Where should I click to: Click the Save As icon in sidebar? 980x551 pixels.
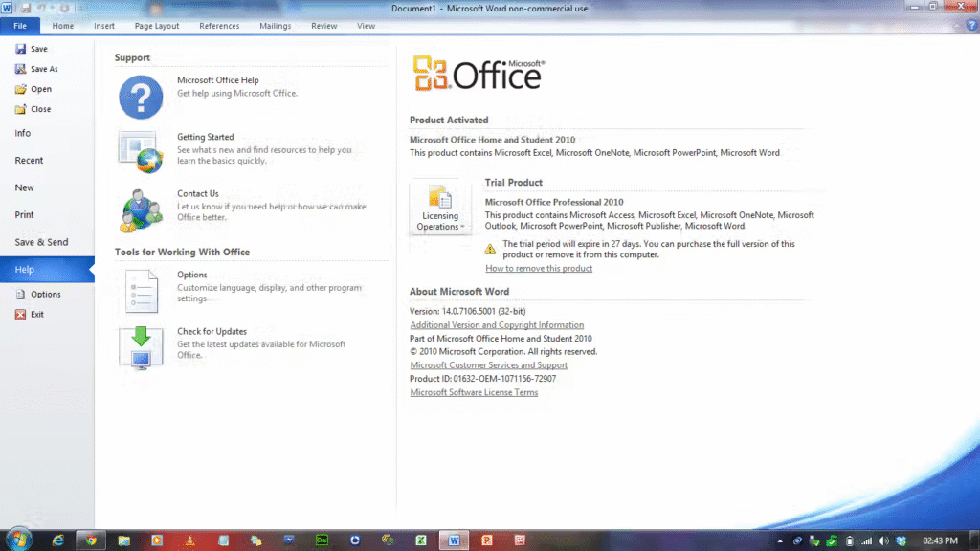click(21, 69)
